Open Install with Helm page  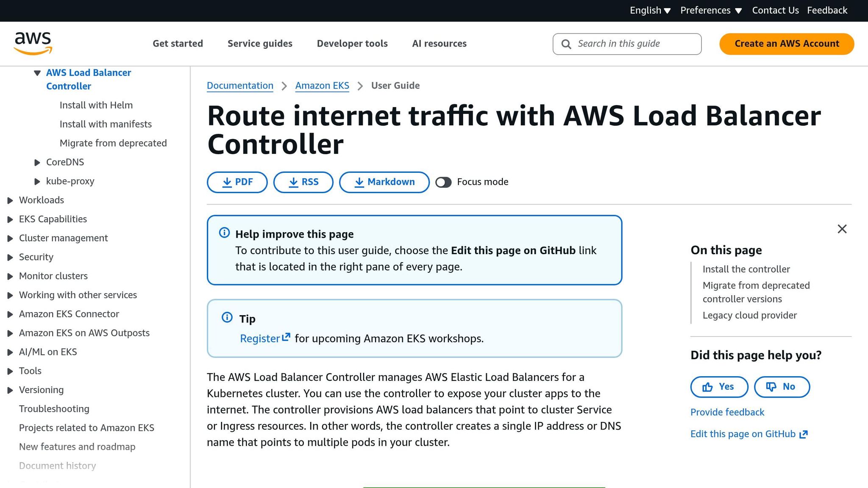96,105
